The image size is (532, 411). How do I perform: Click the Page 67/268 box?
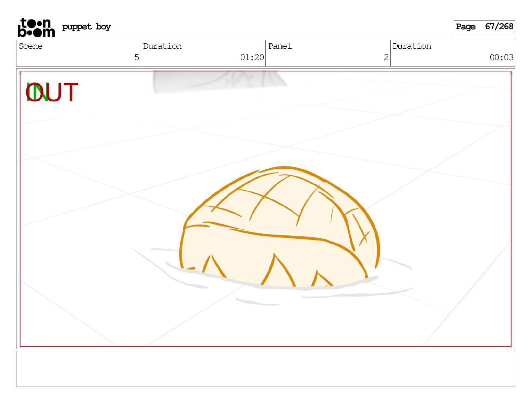click(484, 27)
